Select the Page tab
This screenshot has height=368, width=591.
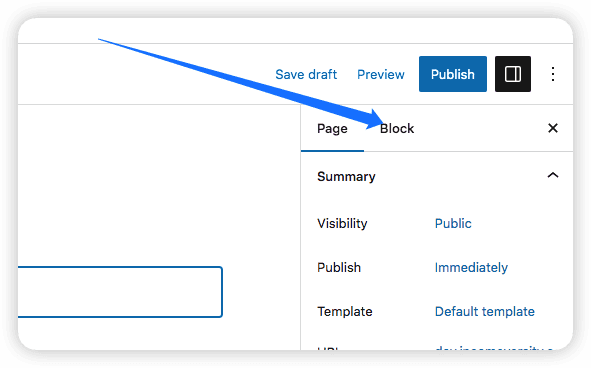pyautogui.click(x=332, y=129)
